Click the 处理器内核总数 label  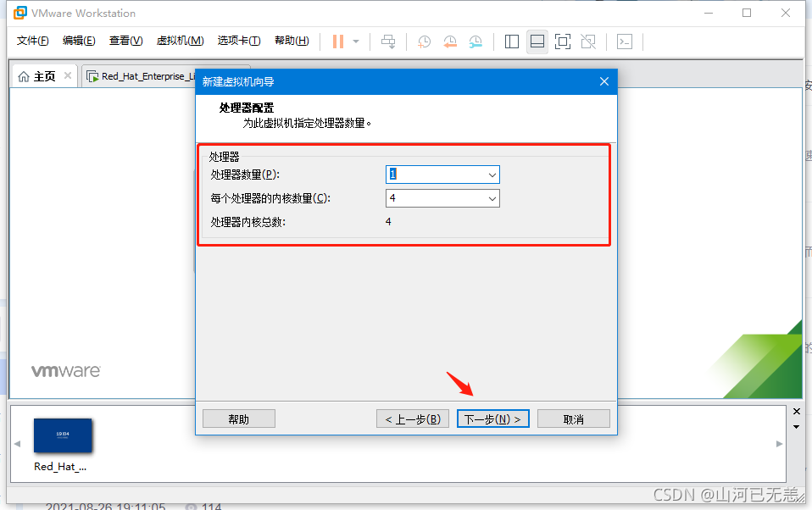click(x=248, y=222)
